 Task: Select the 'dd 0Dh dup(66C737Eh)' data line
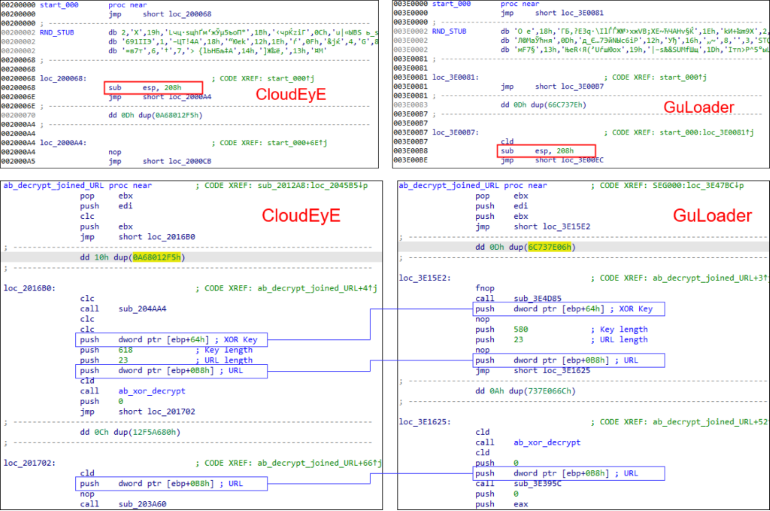coord(544,105)
